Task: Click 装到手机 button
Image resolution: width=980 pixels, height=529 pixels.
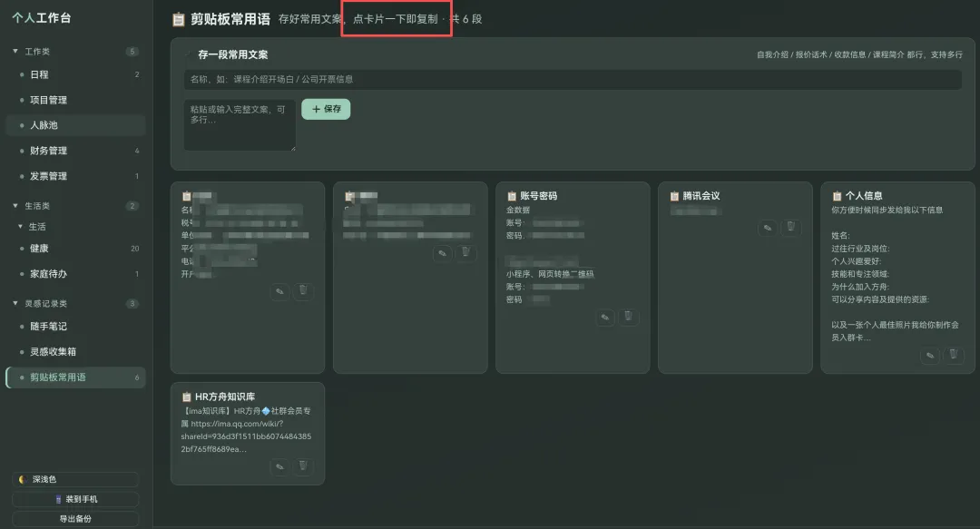Action: (75, 499)
